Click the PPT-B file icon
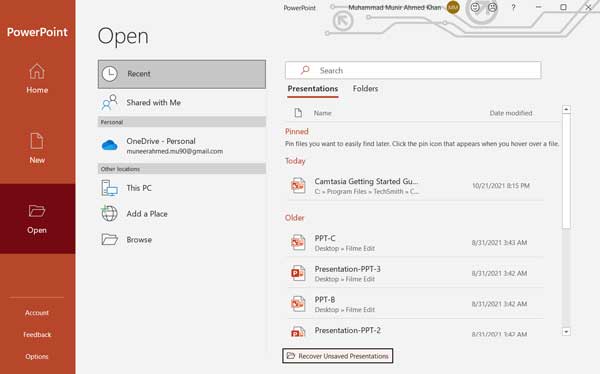Image resolution: width=600 pixels, height=374 pixels. click(298, 304)
